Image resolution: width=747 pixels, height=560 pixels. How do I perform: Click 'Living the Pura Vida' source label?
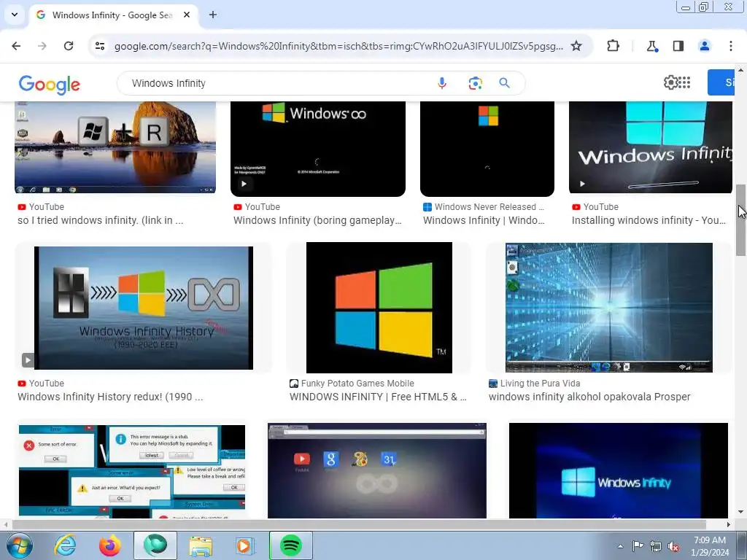(x=541, y=384)
